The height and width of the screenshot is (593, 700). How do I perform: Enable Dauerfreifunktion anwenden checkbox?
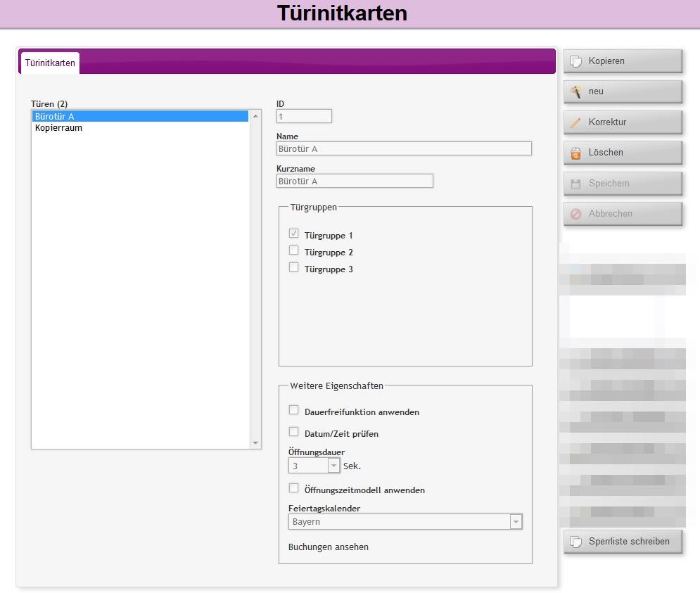pos(294,410)
